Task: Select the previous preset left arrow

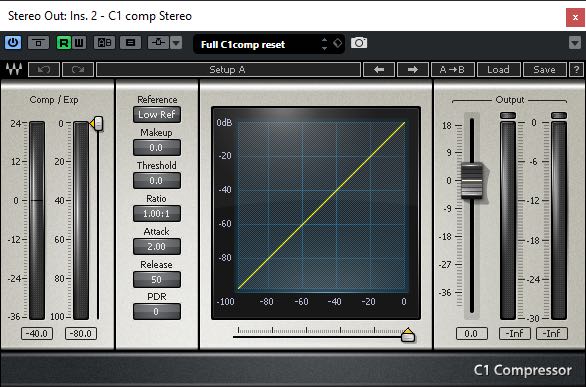Action: tap(379, 69)
